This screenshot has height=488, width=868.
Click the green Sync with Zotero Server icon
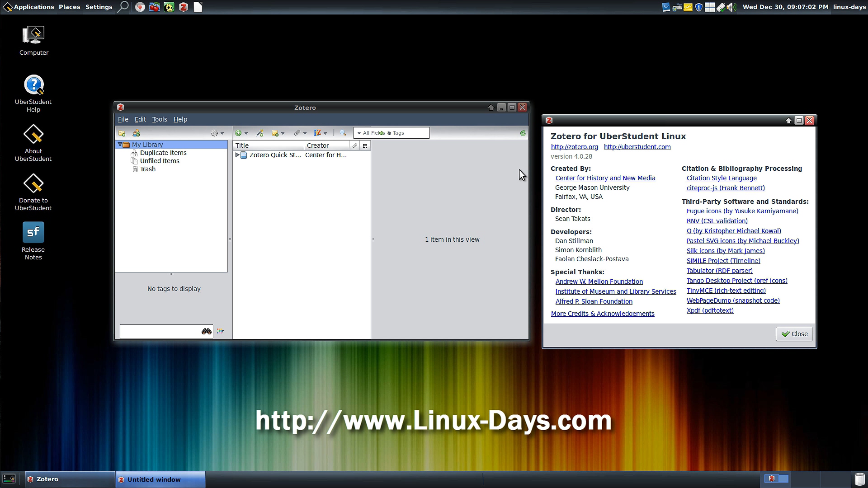pyautogui.click(x=523, y=133)
